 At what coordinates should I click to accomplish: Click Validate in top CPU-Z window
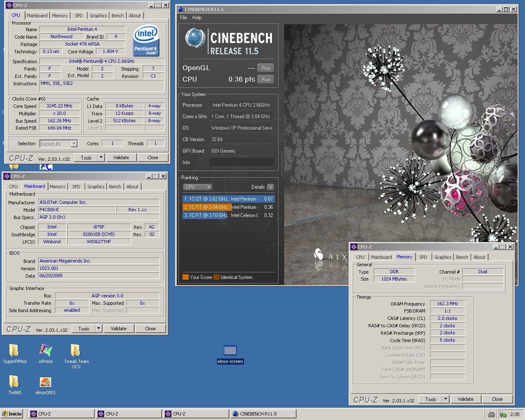coord(121,157)
